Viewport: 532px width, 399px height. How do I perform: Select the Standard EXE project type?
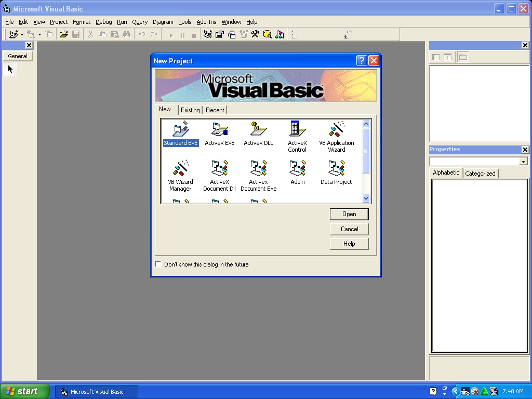[x=180, y=134]
